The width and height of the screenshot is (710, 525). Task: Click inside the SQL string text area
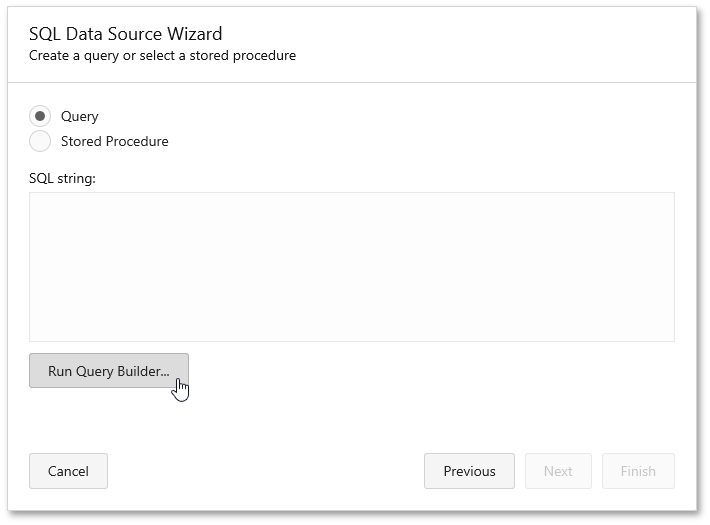click(x=352, y=267)
